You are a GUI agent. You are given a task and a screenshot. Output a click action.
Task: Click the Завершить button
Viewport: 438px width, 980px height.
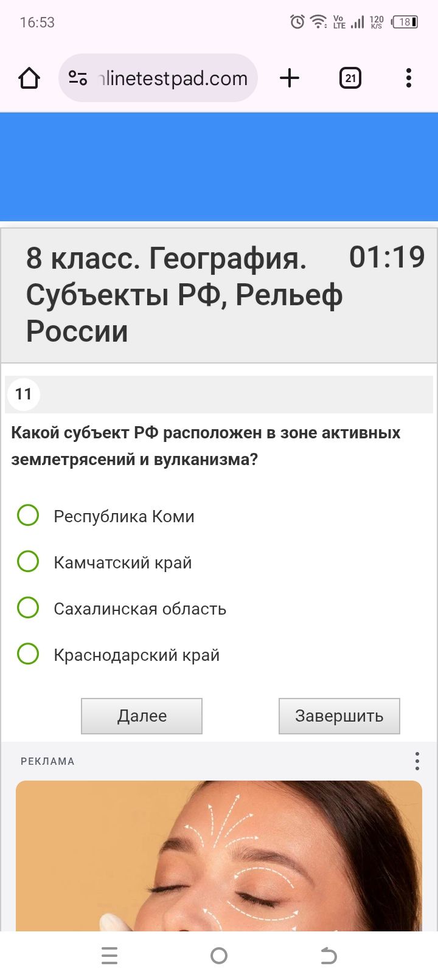pyautogui.click(x=339, y=716)
